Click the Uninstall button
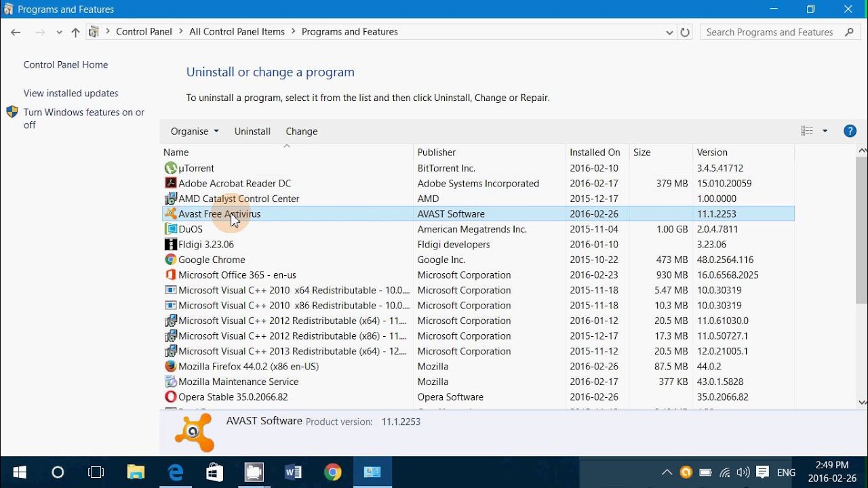 tap(252, 131)
